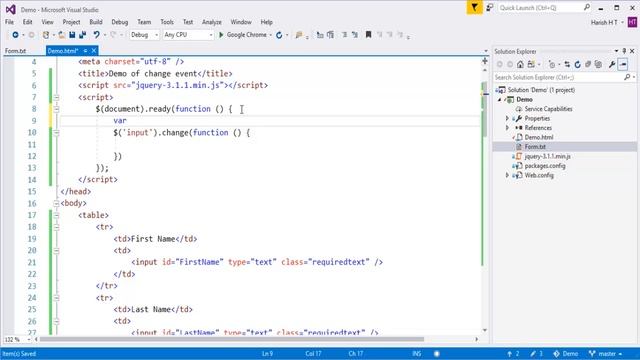Open Solution Explorer window position dropdown

pos(616,51)
